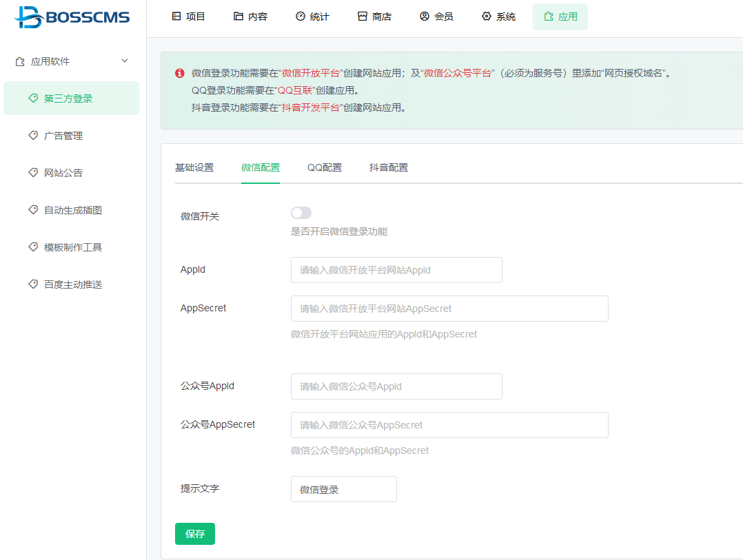Toggle the 微信开关 switch on
Viewport: 743px width, 560px height.
pyautogui.click(x=301, y=213)
